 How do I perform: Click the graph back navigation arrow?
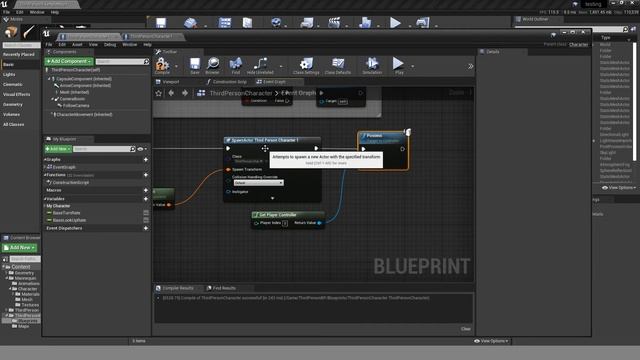171,93
